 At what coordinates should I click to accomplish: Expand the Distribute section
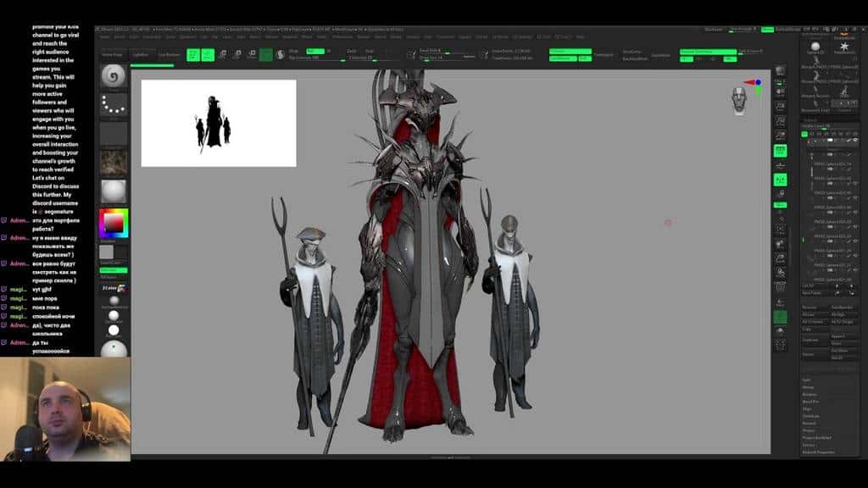point(811,416)
